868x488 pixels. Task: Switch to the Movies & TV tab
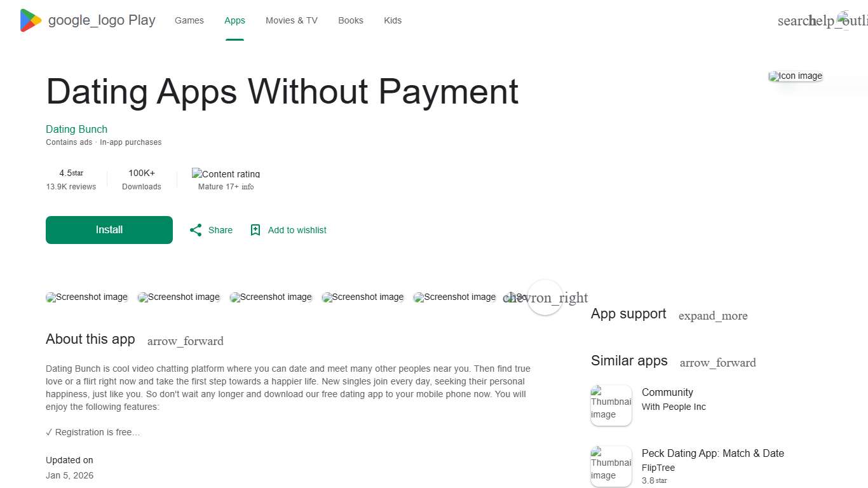tap(291, 20)
